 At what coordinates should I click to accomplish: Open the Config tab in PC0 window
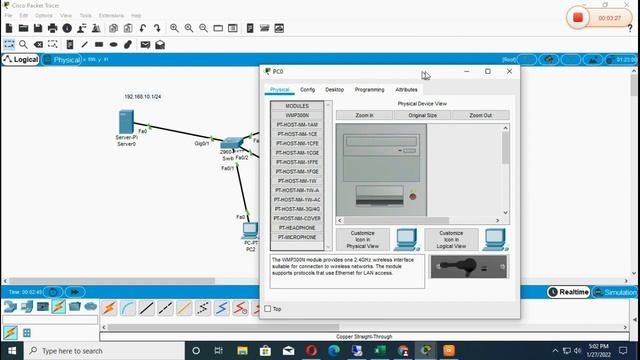[x=307, y=89]
